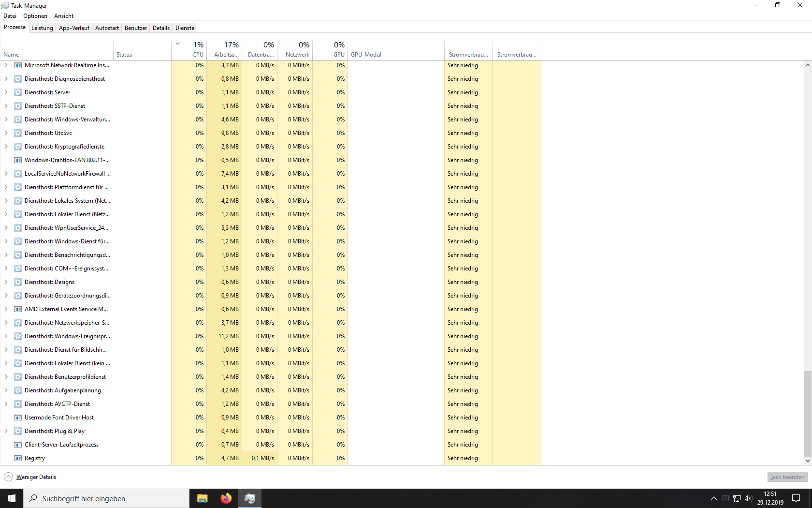Image resolution: width=812 pixels, height=508 pixels.
Task: Click the scrollbar up arrow
Action: [x=808, y=65]
